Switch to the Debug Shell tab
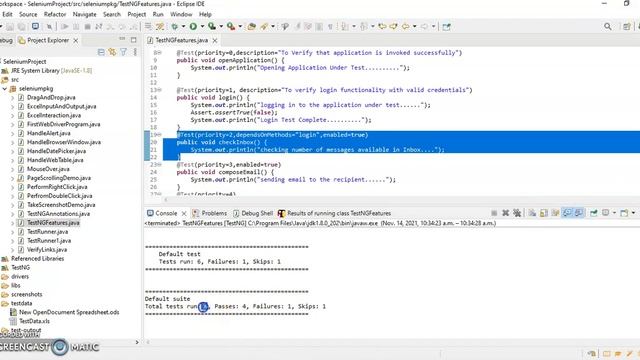Screen dimensions: 640x360 [x=253, y=213]
